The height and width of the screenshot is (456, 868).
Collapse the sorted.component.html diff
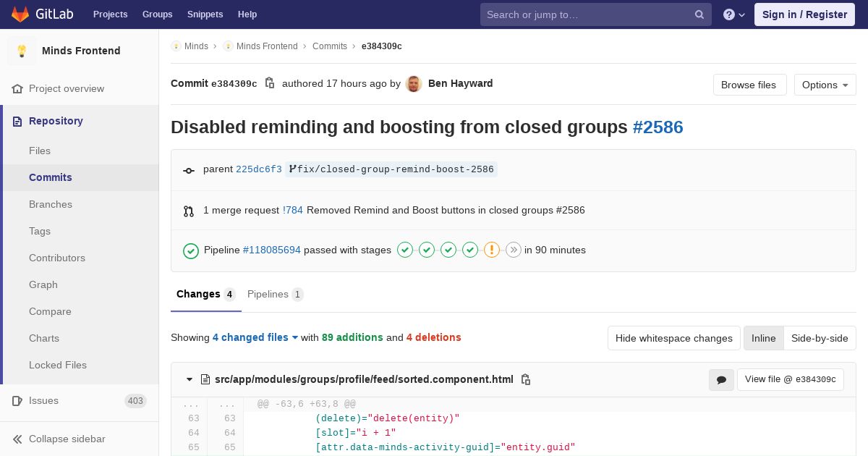[190, 379]
